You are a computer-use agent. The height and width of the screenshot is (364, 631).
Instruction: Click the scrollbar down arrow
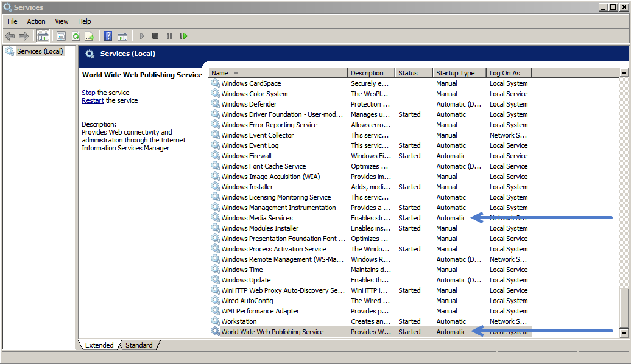coord(624,332)
